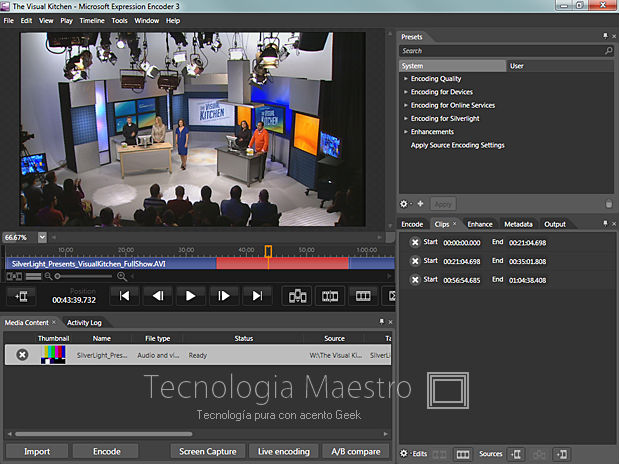
Task: Open the Tools menu
Action: [119, 21]
